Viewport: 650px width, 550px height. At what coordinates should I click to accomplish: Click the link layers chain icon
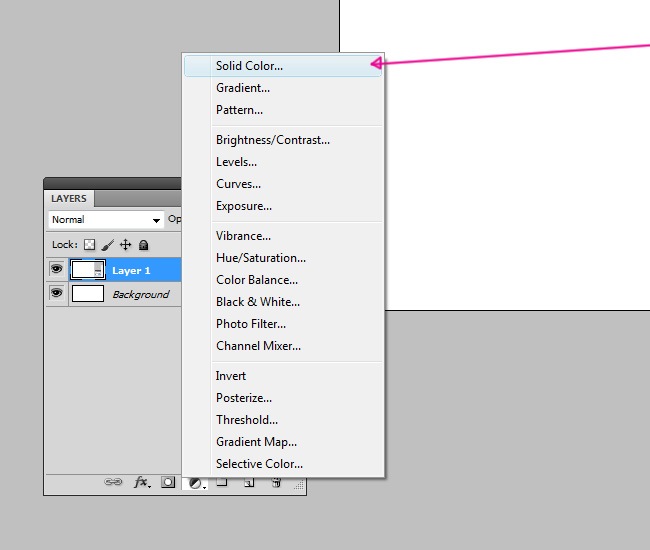tap(113, 482)
